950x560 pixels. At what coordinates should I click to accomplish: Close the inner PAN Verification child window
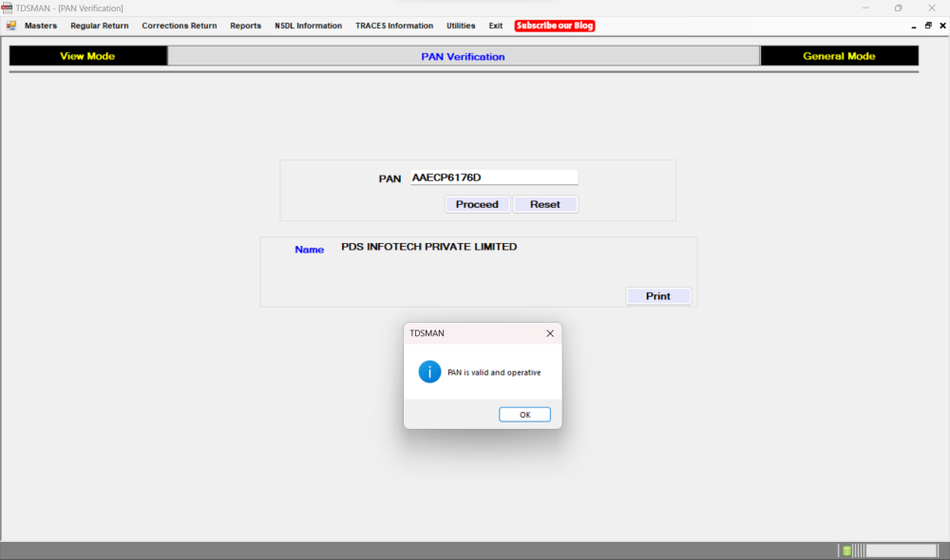coord(942,26)
